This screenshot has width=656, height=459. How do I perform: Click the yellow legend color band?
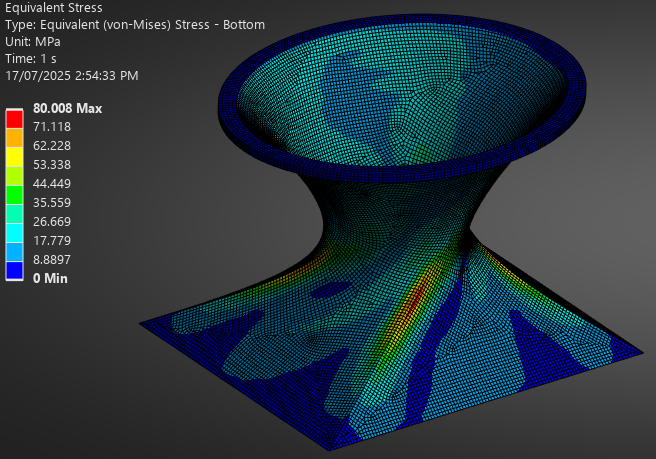14,157
